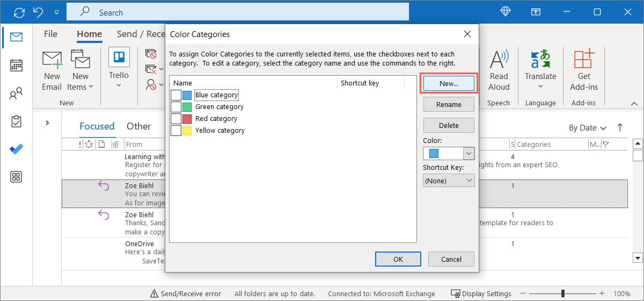Click the Clean Up envelope icon

coord(151,69)
